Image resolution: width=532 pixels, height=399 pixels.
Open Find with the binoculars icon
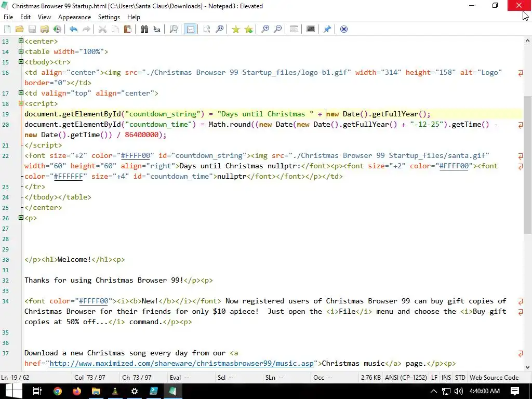coord(144,29)
